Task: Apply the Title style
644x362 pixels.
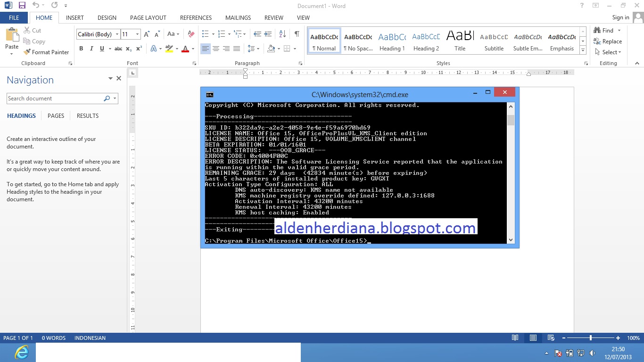Action: (460, 41)
